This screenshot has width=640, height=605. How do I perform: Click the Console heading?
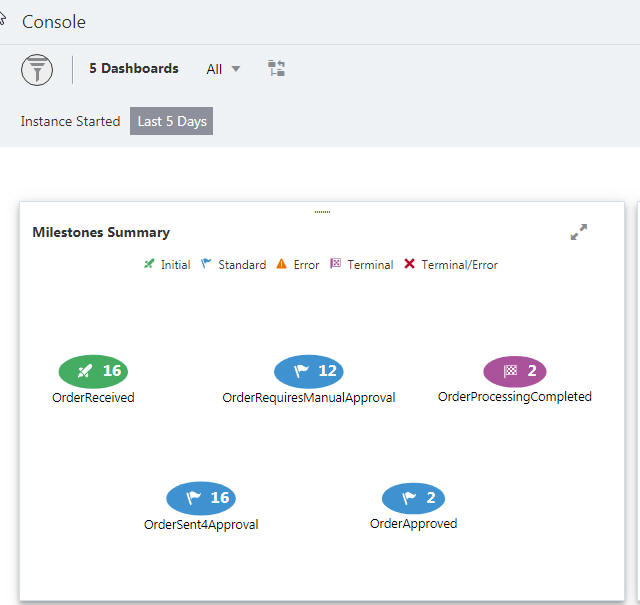54,22
